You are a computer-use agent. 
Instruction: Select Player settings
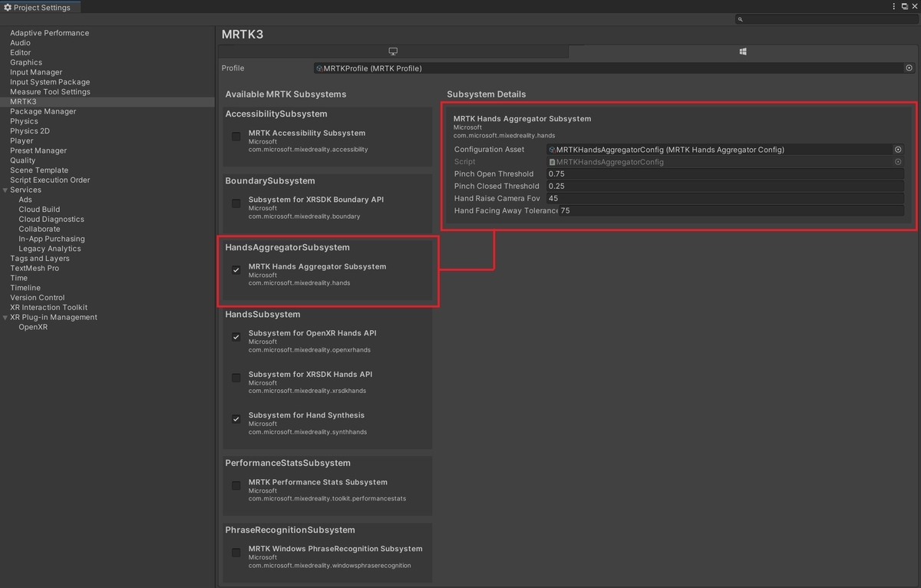click(x=21, y=141)
